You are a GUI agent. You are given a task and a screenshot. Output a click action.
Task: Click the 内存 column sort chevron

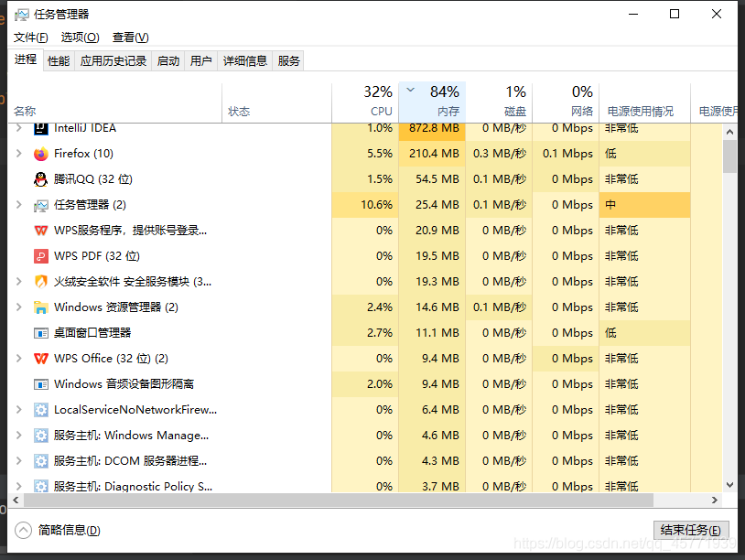pyautogui.click(x=410, y=92)
